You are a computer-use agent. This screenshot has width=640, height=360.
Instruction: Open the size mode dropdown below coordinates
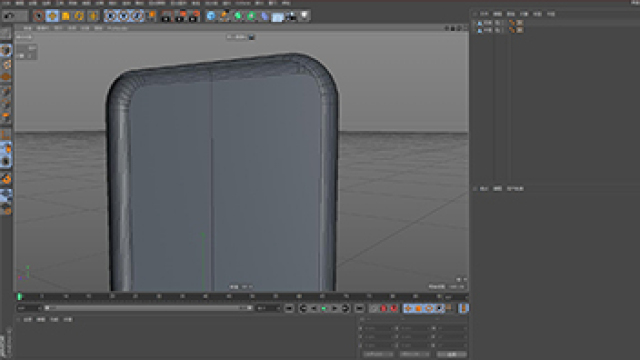pos(414,354)
